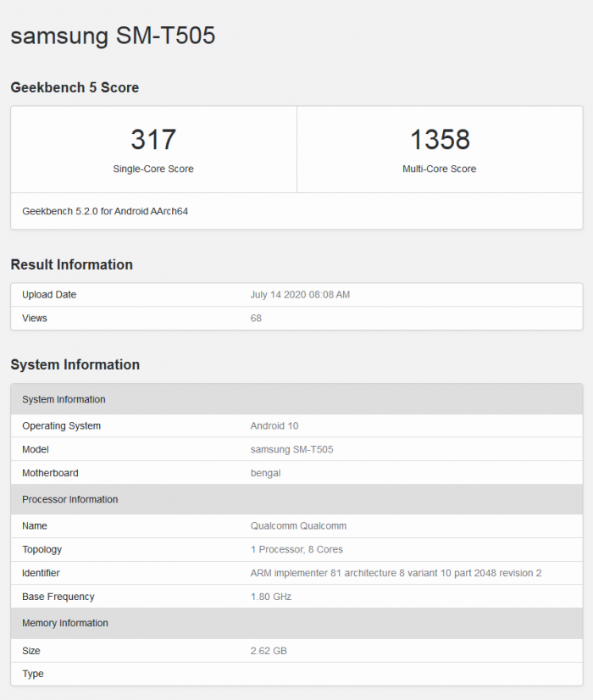593x700 pixels.
Task: Click the bengal motherboard value
Action: click(x=265, y=473)
